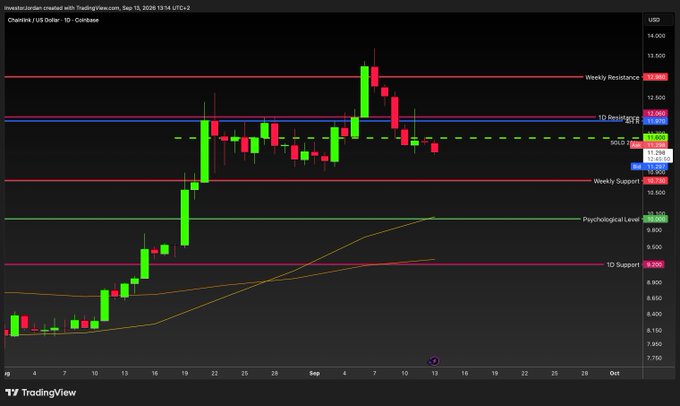This screenshot has height=406, width=680.
Task: Click the Bid 11.297 price tag
Action: [649, 167]
